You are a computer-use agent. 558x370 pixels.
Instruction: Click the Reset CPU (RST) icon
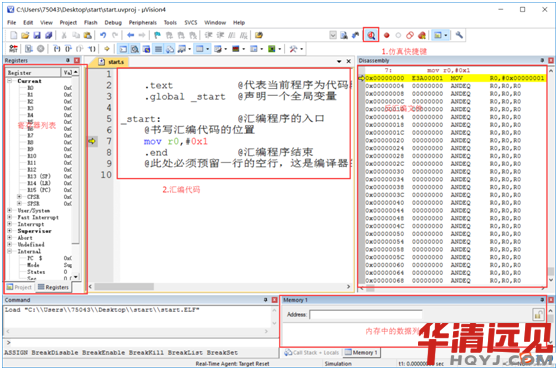(13, 49)
